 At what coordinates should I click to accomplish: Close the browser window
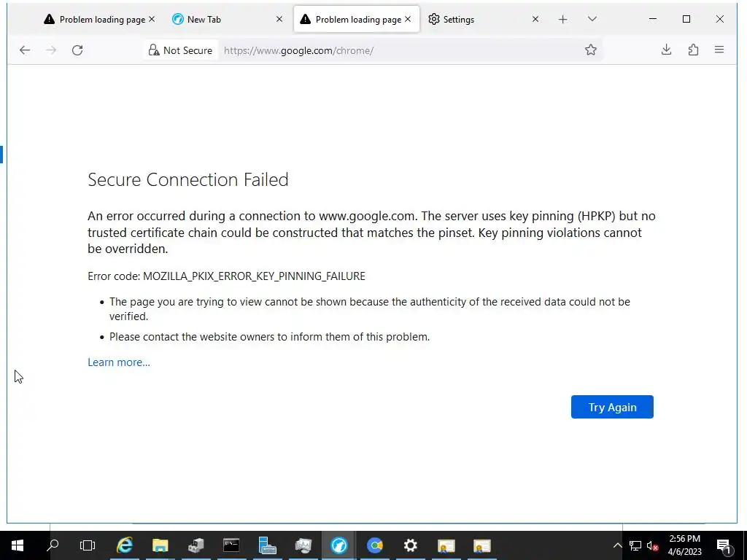point(720,19)
